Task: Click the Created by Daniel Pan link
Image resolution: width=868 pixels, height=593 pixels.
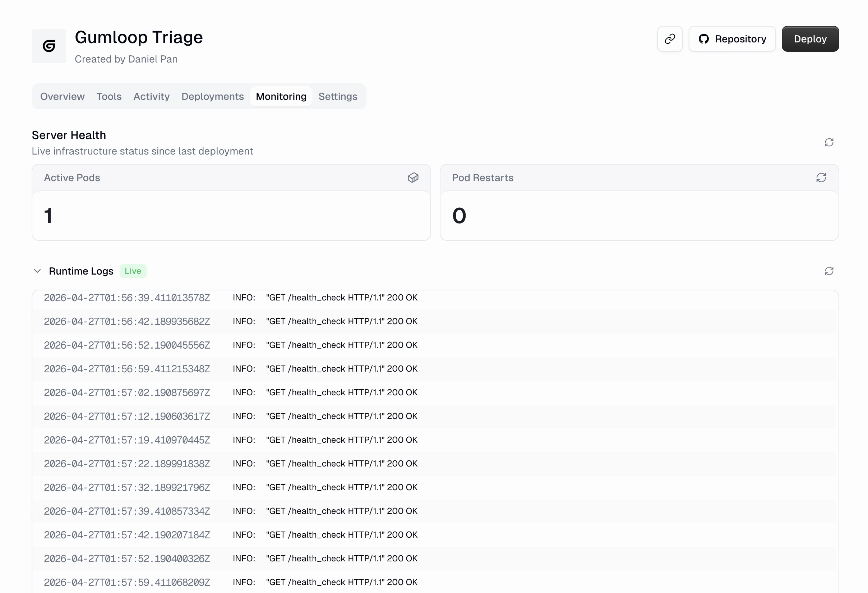Action: pos(126,59)
